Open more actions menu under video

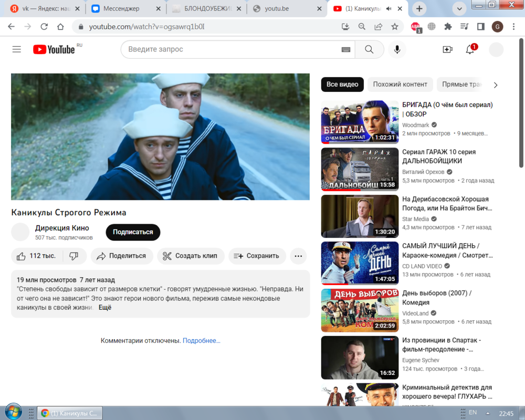point(298,256)
